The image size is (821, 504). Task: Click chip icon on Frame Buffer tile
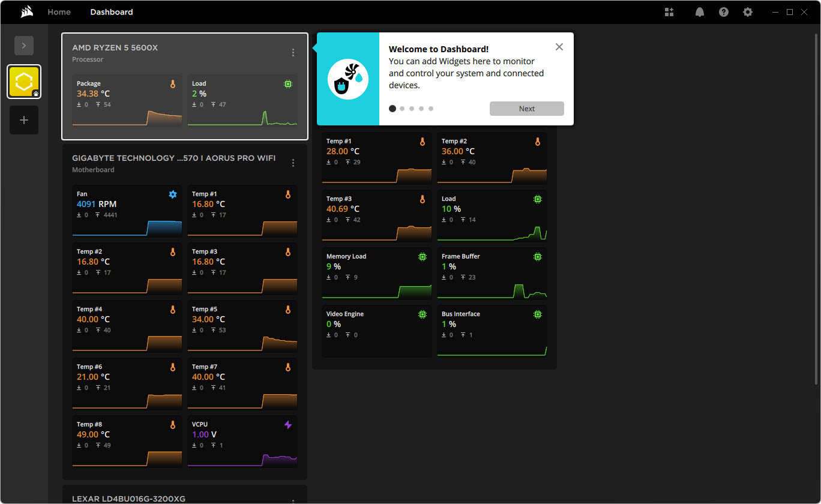click(538, 257)
